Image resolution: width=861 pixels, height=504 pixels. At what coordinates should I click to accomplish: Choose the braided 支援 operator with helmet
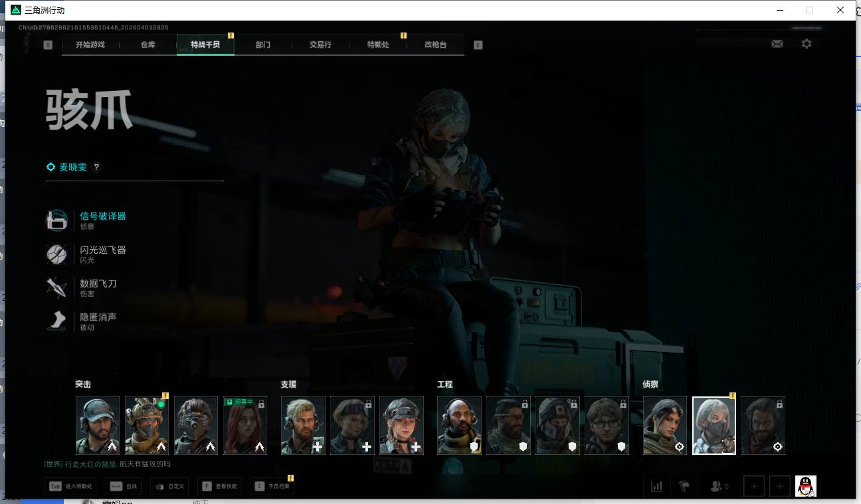click(x=401, y=426)
